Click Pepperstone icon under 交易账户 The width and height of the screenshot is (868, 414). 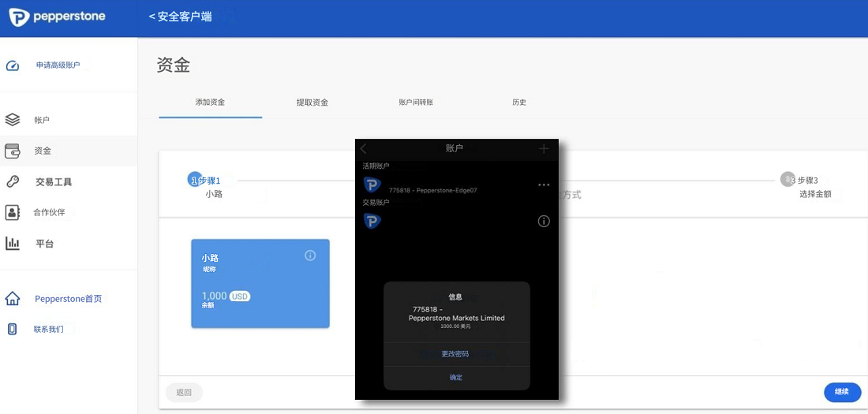point(372,221)
